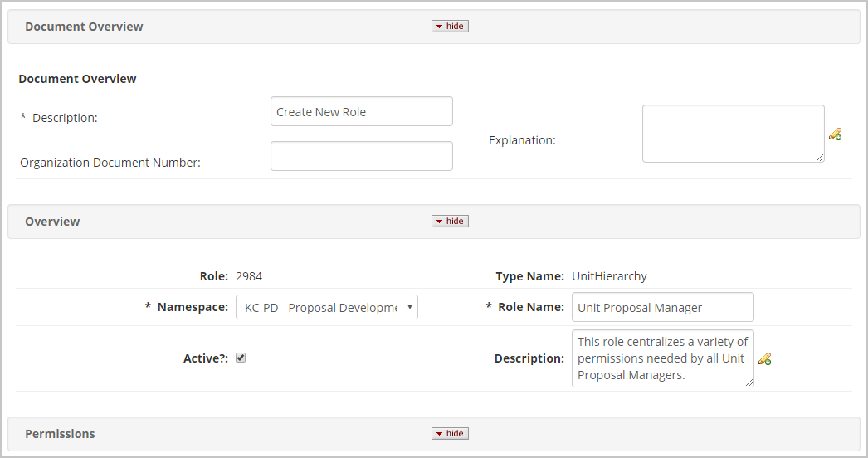The image size is (868, 458).
Task: Select the Role Name input field
Action: point(662,308)
